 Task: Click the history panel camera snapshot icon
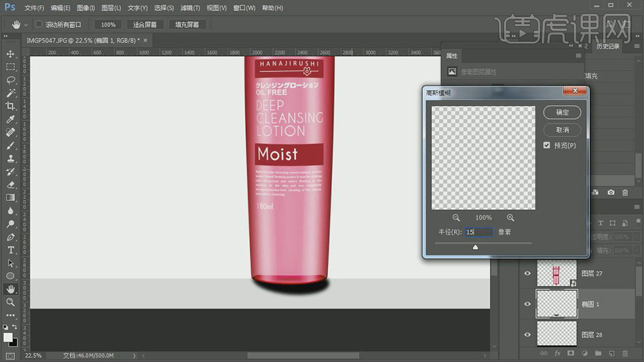611,192
